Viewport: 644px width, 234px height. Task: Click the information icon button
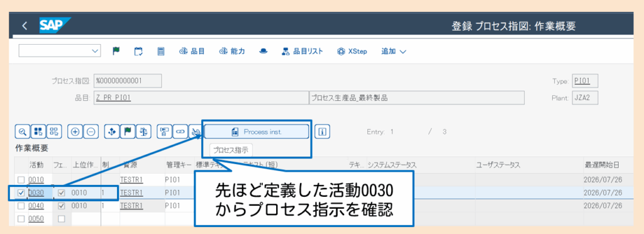point(323,131)
